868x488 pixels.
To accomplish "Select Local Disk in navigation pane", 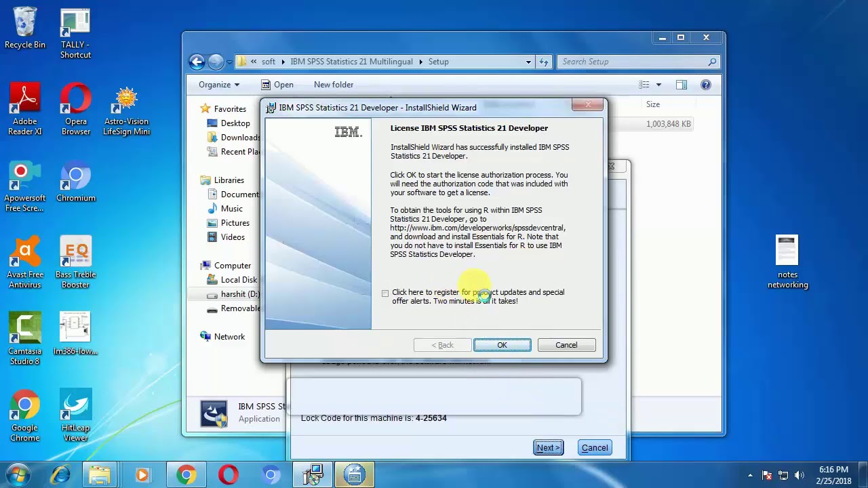I will [232, 280].
